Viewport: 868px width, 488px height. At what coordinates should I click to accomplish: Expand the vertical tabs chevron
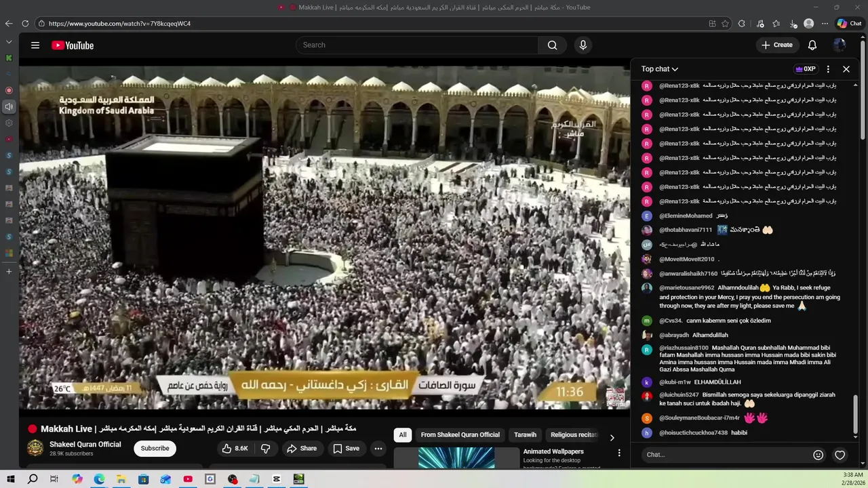coord(9,41)
